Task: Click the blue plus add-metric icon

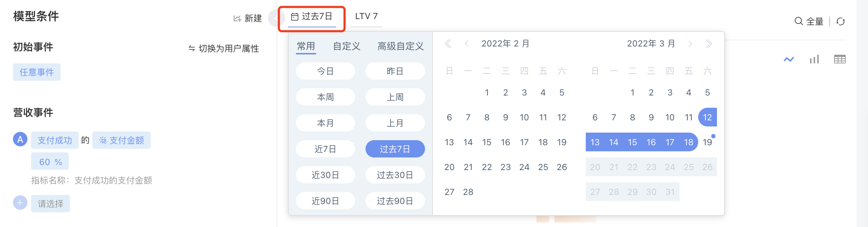Action: 20,203
